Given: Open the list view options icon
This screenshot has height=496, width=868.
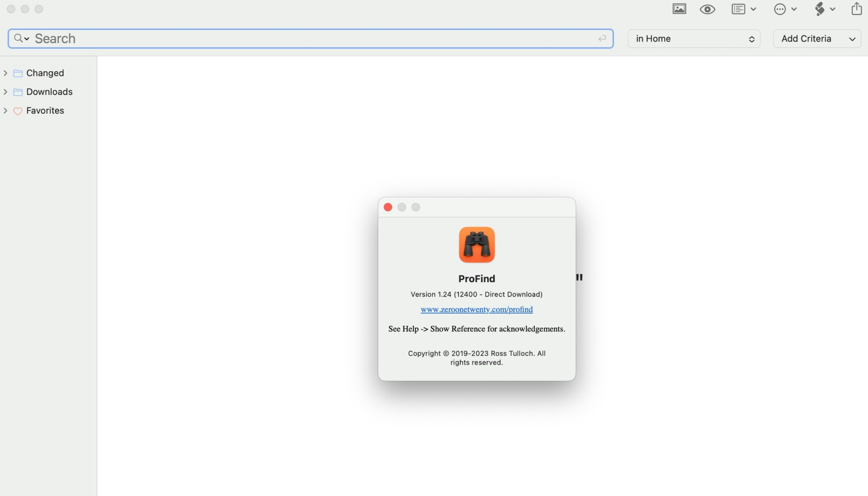Looking at the screenshot, I should [x=738, y=9].
